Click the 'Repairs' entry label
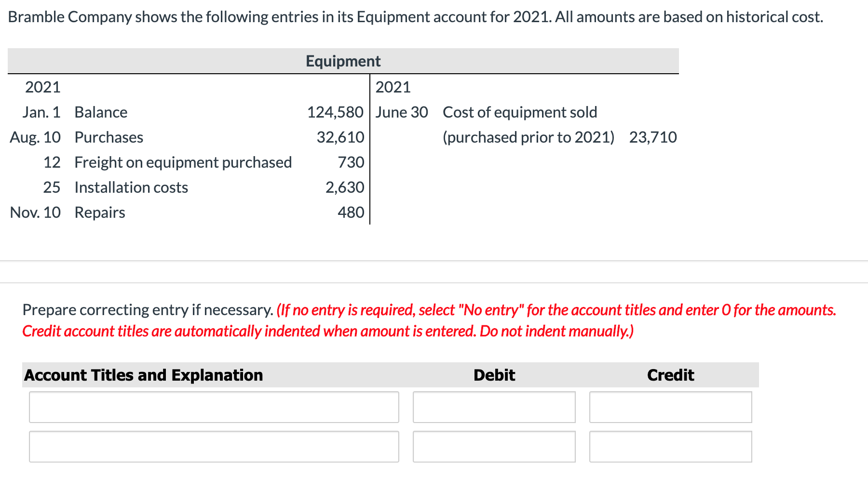The image size is (868, 477). [x=100, y=212]
